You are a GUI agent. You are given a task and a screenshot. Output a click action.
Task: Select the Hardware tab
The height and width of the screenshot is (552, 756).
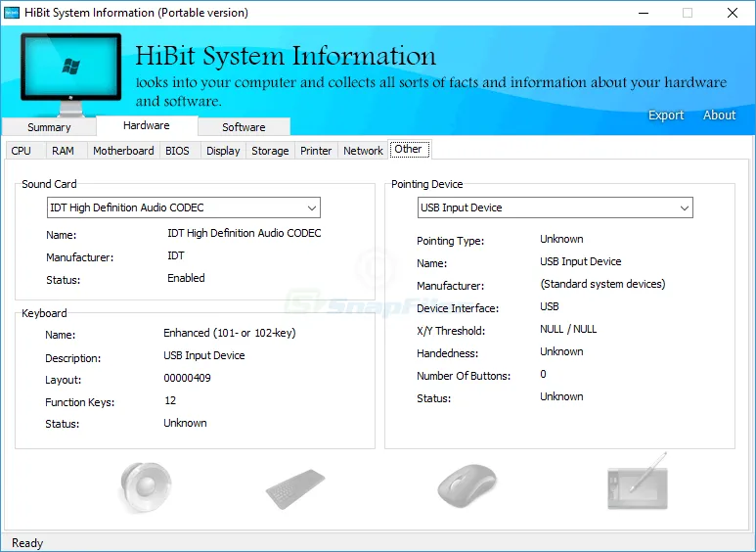click(147, 125)
